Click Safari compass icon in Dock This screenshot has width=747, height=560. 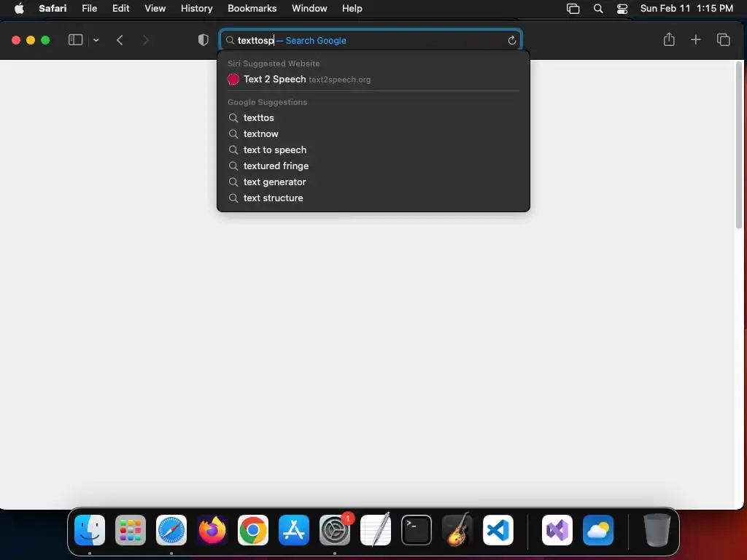click(171, 530)
